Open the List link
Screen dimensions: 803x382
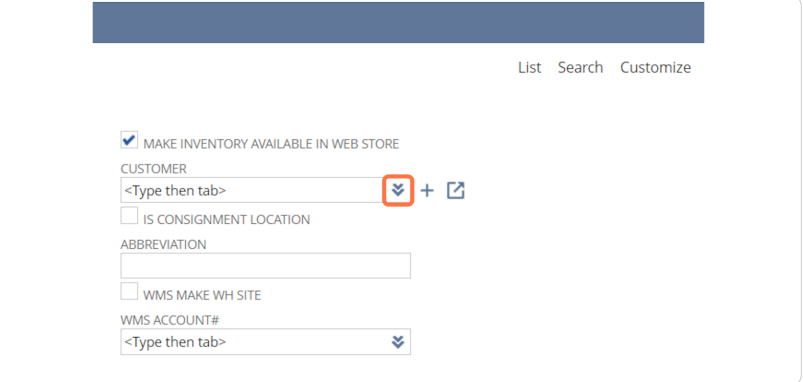point(530,67)
